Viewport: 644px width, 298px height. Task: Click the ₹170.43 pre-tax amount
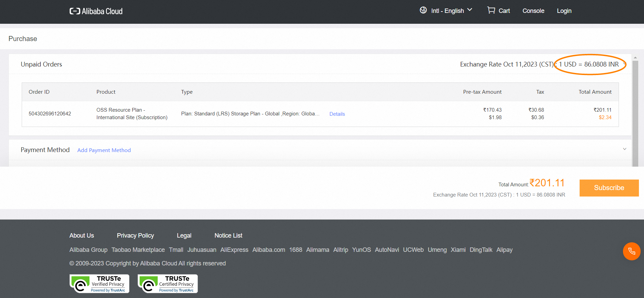pyautogui.click(x=492, y=110)
